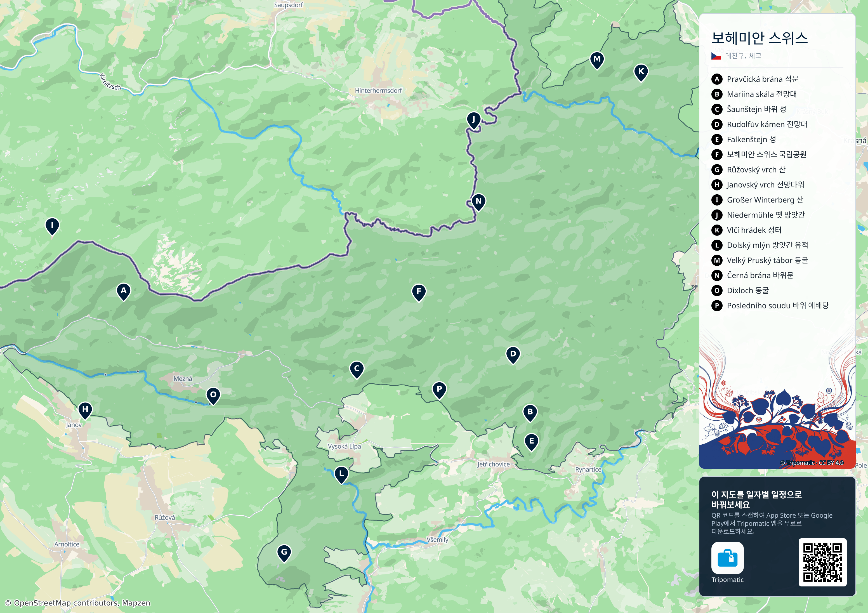Image resolution: width=868 pixels, height=613 pixels.
Task: Select map marker B on the map
Action: coord(530,413)
